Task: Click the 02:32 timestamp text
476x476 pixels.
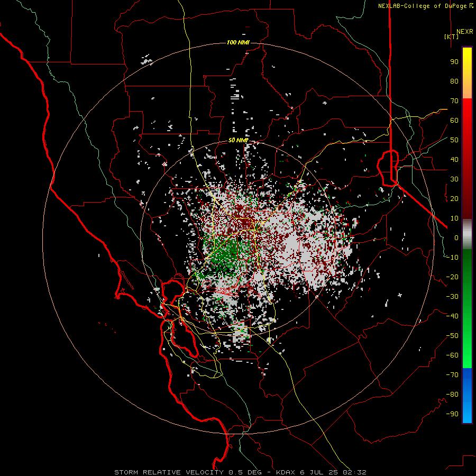Action: coord(354,472)
